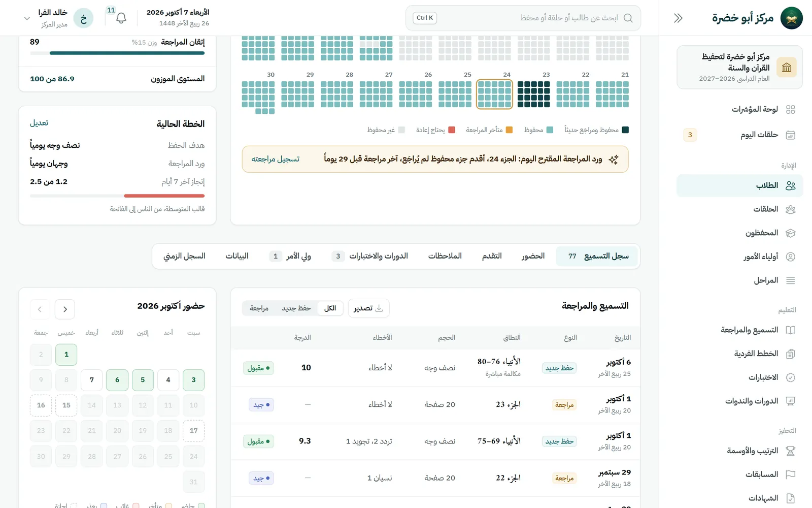Expand خالد الفرا user menu chevron
The image size is (812, 508).
[27, 18]
